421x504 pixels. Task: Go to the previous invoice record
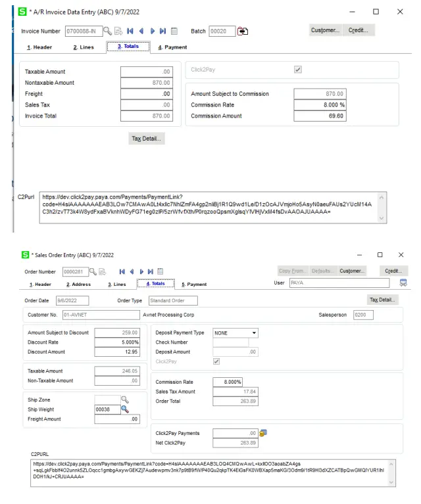(141, 31)
